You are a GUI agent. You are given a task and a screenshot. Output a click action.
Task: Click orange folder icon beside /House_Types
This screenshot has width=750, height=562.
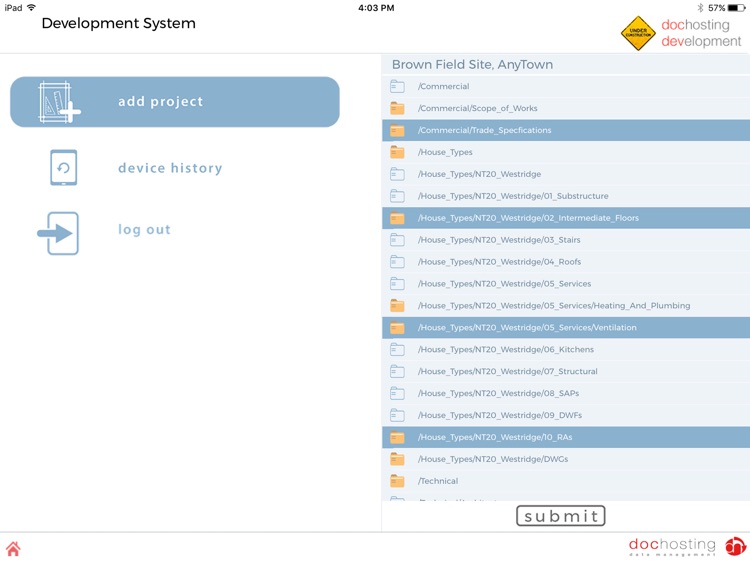[x=397, y=153]
